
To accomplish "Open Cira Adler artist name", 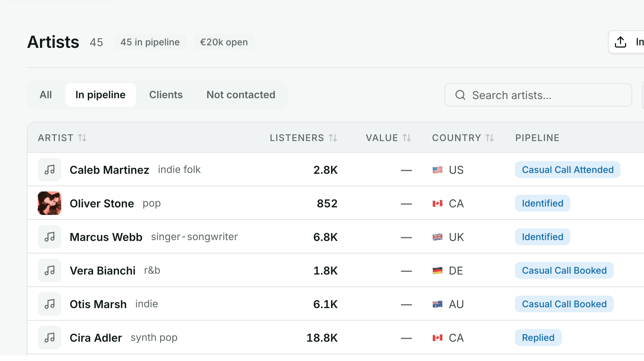I will pyautogui.click(x=96, y=338).
